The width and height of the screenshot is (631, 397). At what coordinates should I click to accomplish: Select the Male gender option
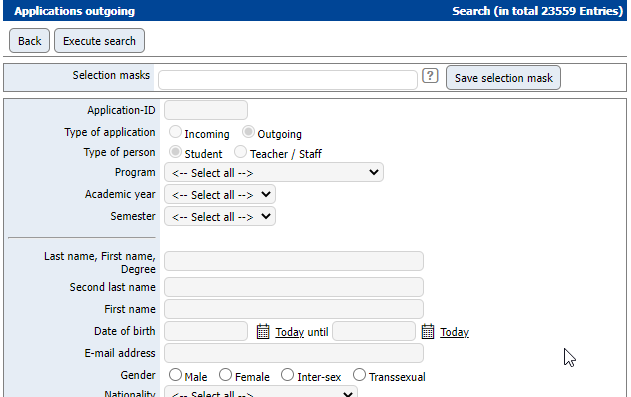tap(175, 374)
